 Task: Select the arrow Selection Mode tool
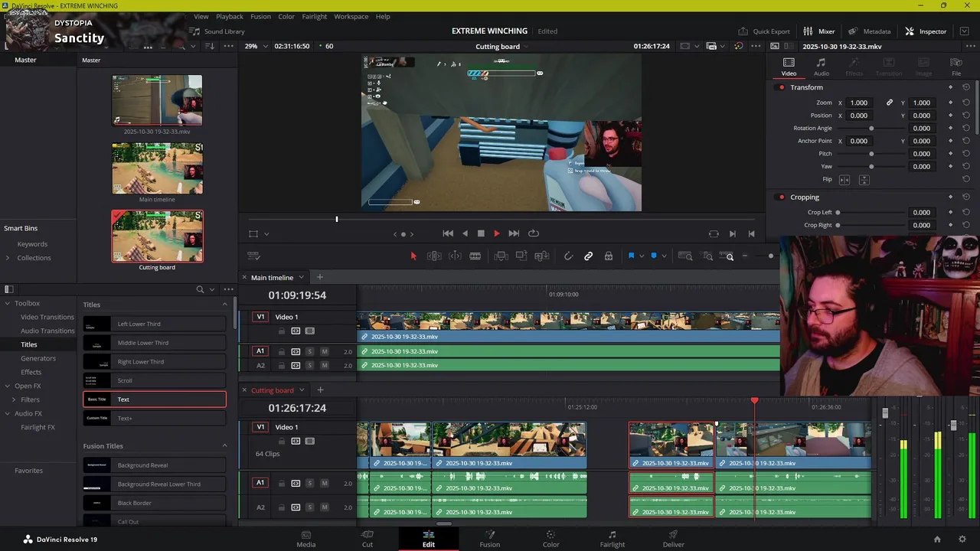413,256
